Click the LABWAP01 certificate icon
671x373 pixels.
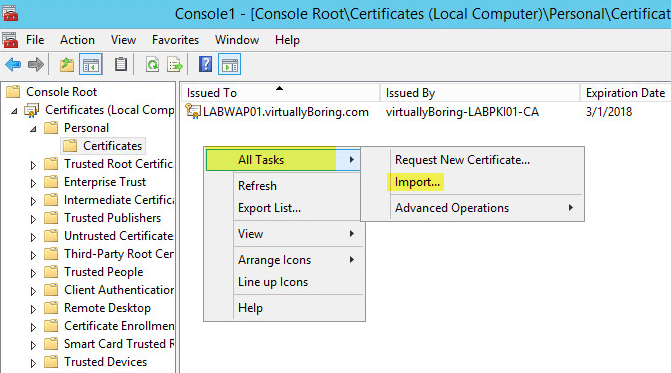[x=193, y=111]
